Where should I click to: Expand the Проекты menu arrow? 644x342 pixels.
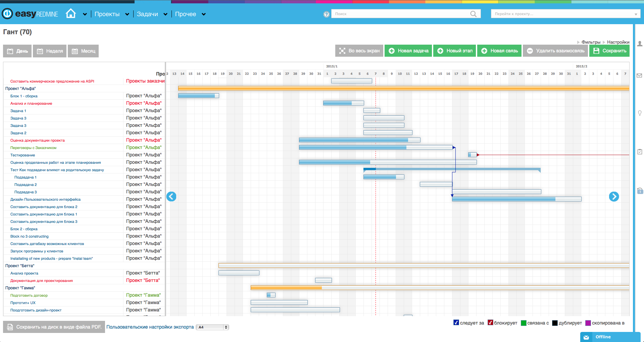click(127, 14)
